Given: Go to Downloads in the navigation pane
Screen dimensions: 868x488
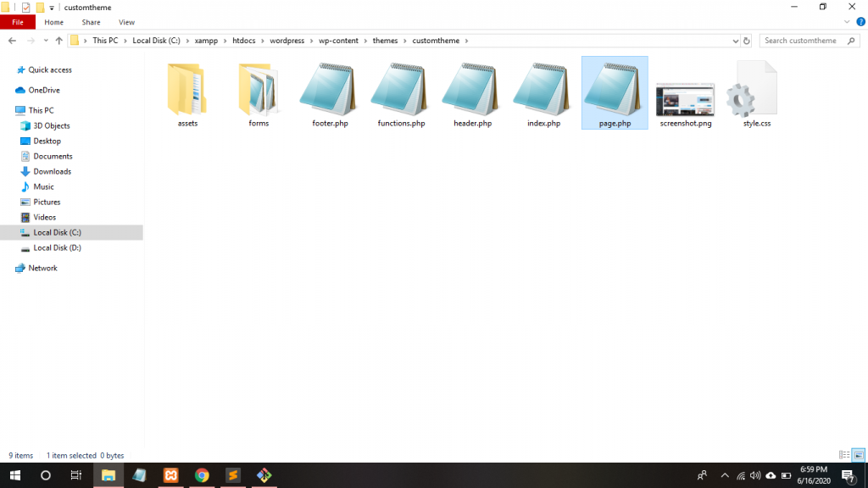Looking at the screenshot, I should [x=52, y=171].
